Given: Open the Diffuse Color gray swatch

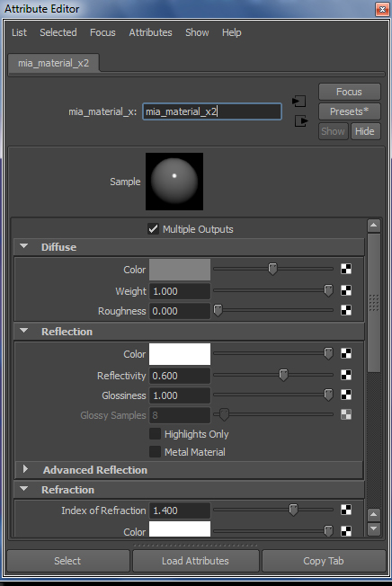Looking at the screenshot, I should [180, 270].
